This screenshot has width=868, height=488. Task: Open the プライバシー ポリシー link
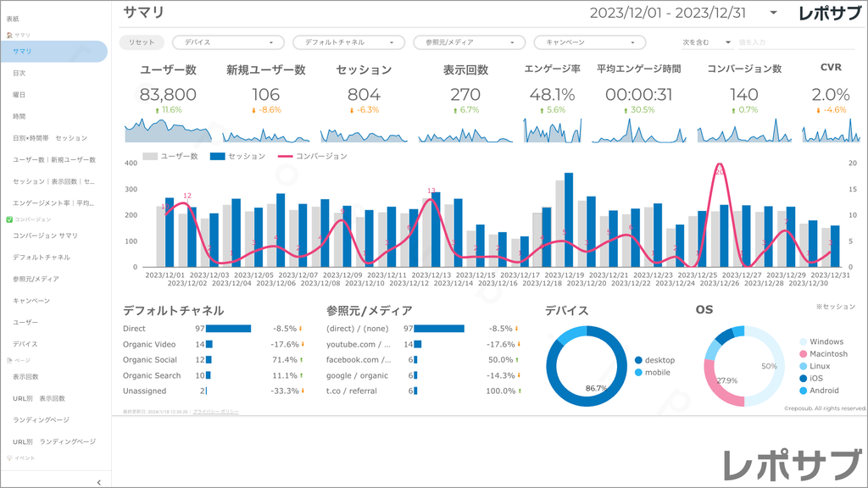click(215, 411)
